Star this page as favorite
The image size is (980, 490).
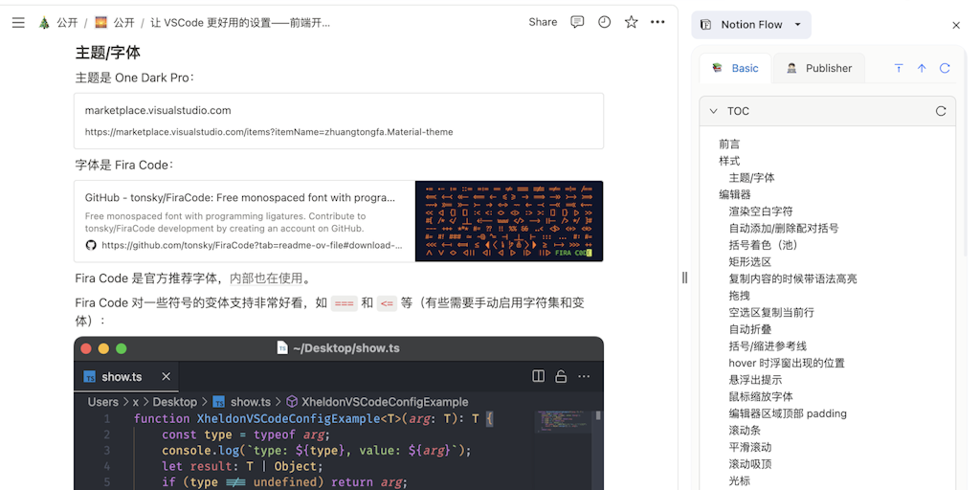click(631, 22)
